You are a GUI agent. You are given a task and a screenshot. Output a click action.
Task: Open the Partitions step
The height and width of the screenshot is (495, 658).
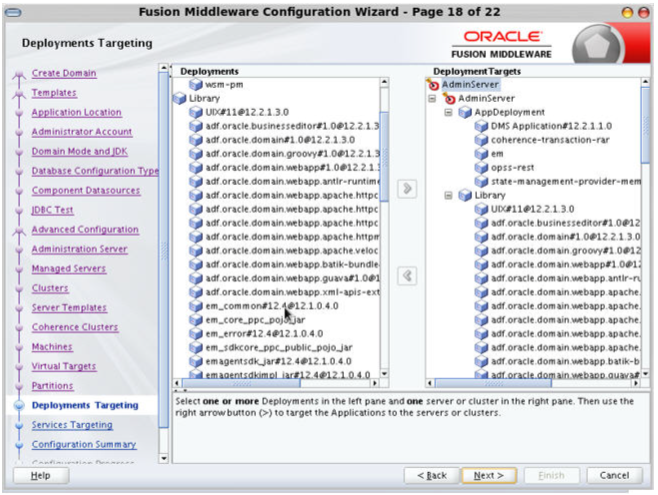[x=52, y=386]
